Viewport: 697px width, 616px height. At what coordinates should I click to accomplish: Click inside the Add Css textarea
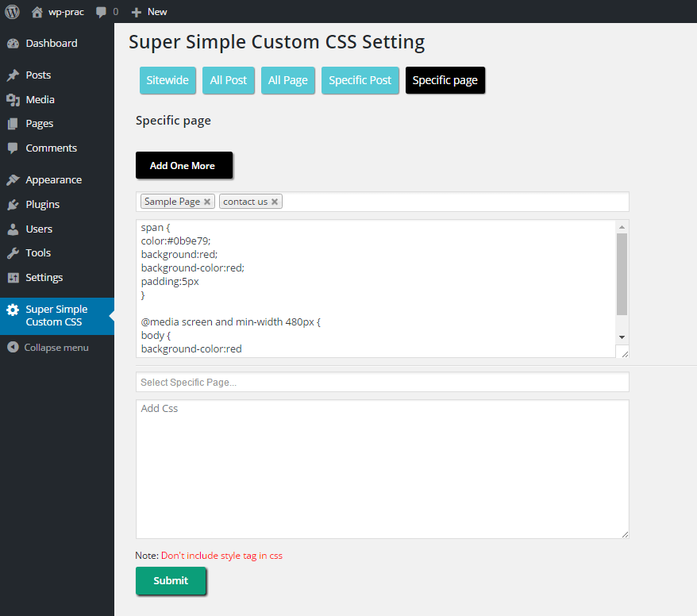[x=383, y=469]
